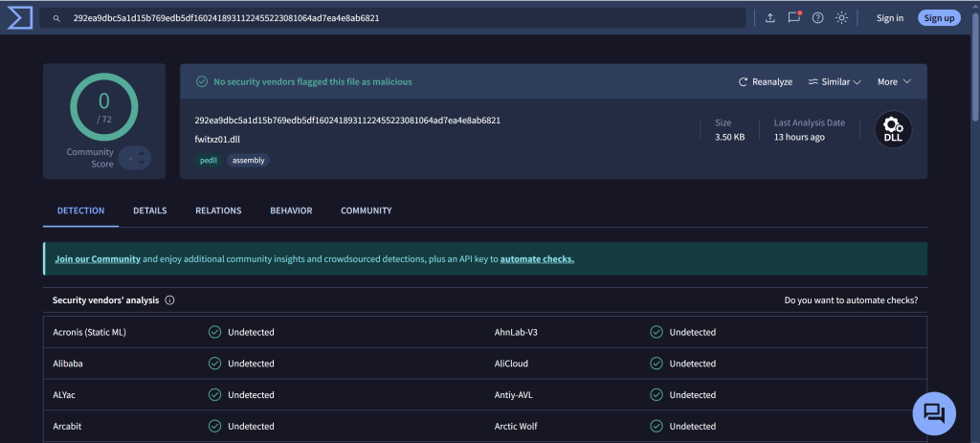This screenshot has width=980, height=443.
Task: Open the info icon beside Security vendors' analysis
Action: pos(169,300)
